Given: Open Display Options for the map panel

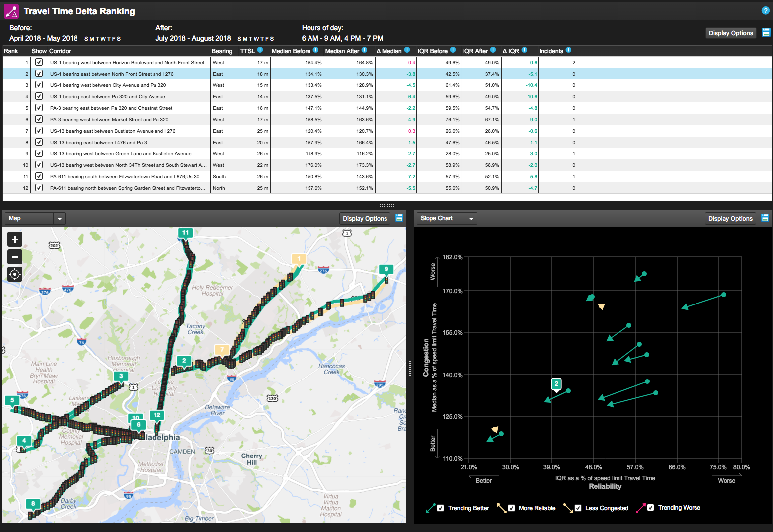Looking at the screenshot, I should pos(365,218).
